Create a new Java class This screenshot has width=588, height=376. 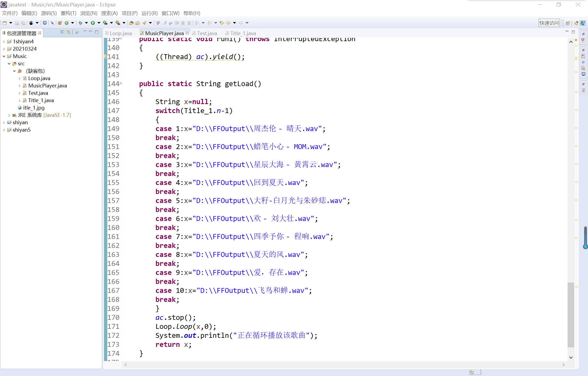point(67,23)
